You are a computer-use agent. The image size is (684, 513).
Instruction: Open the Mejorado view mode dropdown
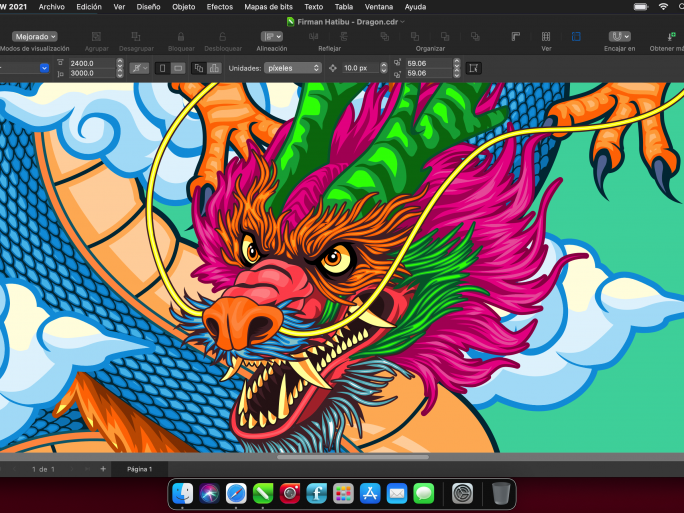pyautogui.click(x=35, y=37)
